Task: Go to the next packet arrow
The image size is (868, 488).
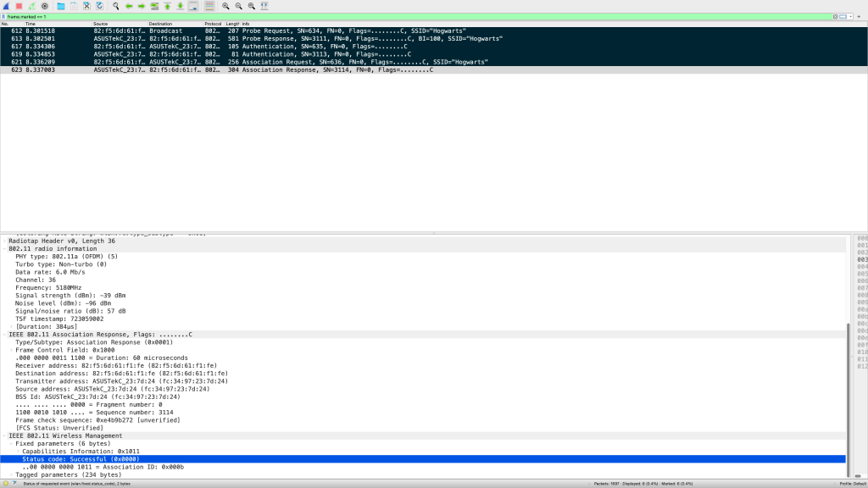Action: tap(141, 6)
